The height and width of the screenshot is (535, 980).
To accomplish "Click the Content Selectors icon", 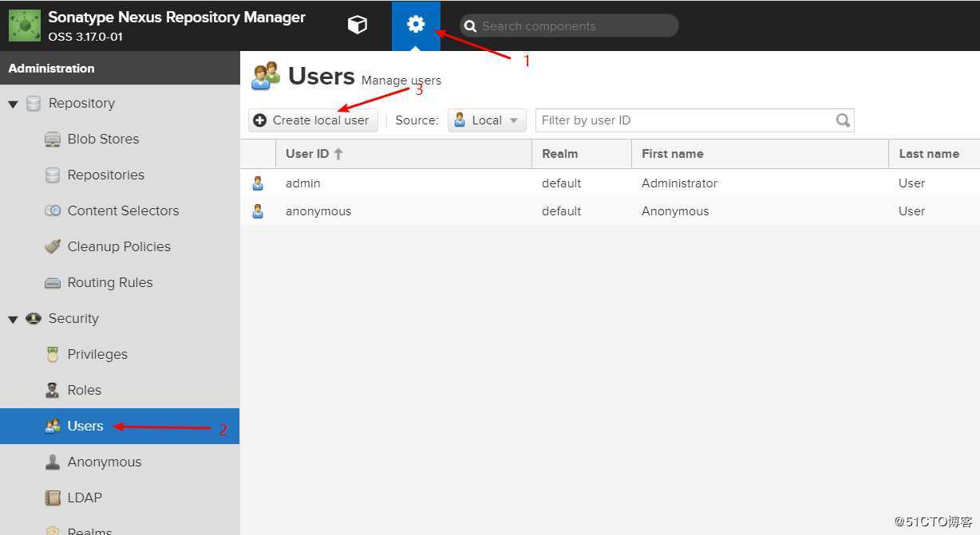I will pos(53,211).
